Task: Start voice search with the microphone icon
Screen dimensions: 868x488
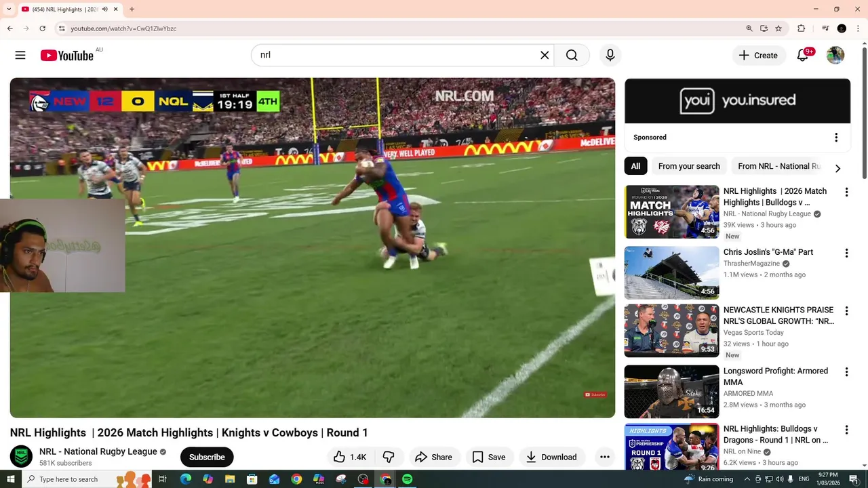Action: (x=610, y=56)
